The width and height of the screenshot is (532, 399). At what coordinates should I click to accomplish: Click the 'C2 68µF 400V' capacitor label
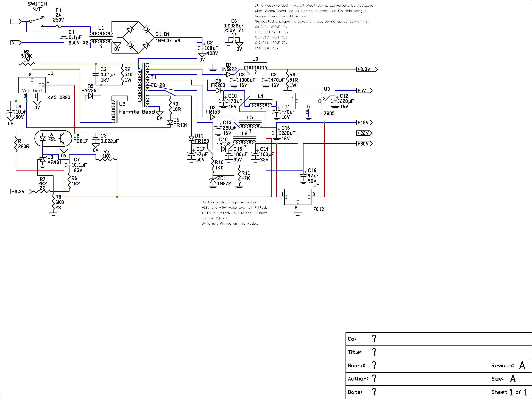coord(212,48)
